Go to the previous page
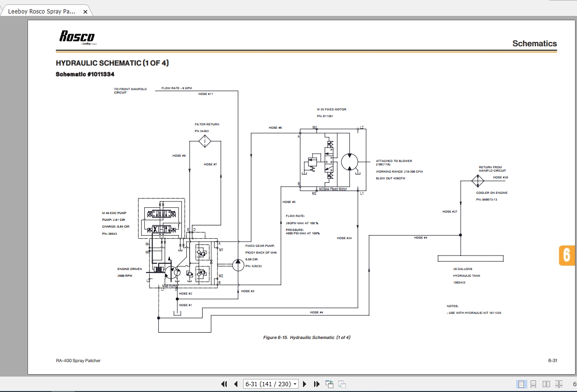Screen dimensions: 577x392 236,384
